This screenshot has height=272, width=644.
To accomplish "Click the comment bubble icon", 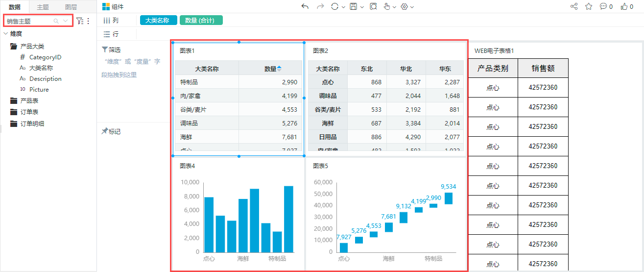I will tap(603, 6).
